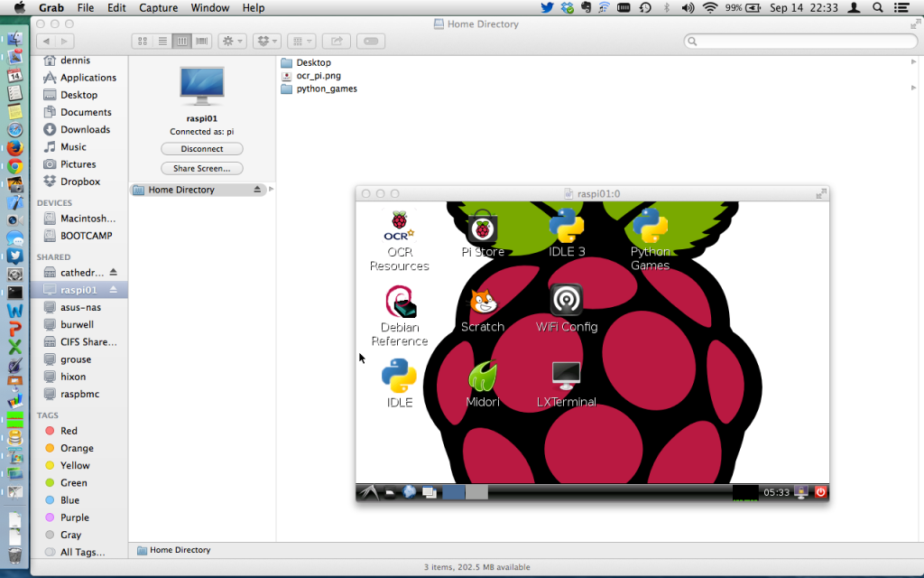
Task: Click iconify windows icon in raspi01 taskbar
Action: tap(430, 492)
